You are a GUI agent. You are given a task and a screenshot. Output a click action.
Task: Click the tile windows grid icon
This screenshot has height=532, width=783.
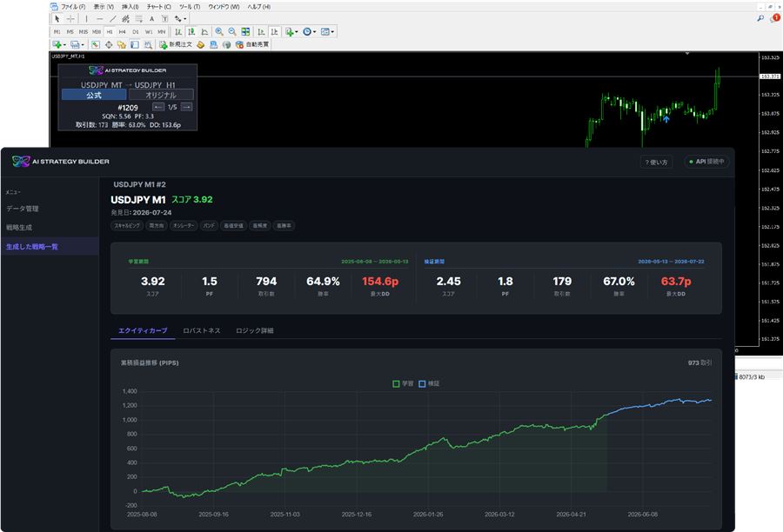(245, 31)
